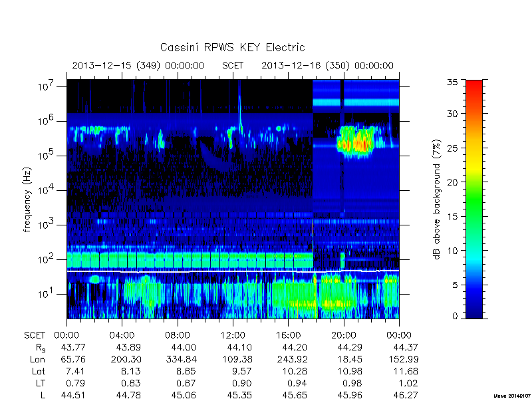This screenshot has width=532, height=399.
Task: Click the 'SCET' row label left of 00:00
Action: click(x=35, y=335)
